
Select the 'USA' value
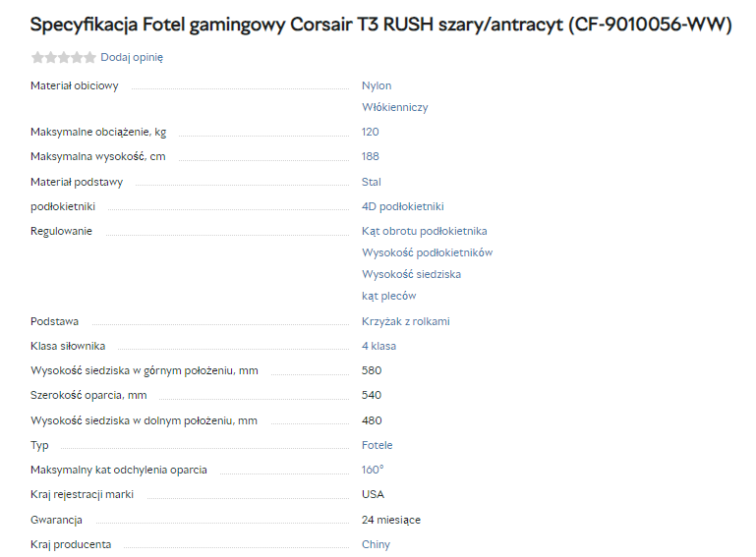tap(373, 494)
